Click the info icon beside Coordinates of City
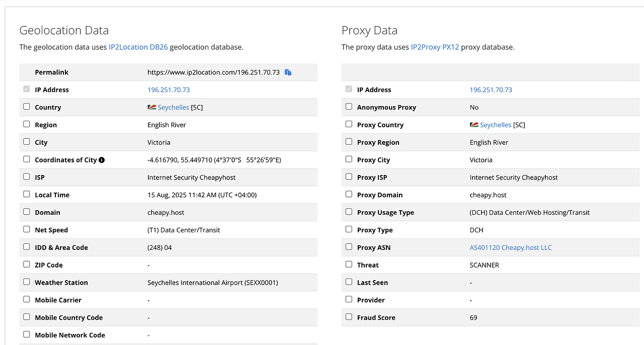644x345 pixels. point(102,160)
